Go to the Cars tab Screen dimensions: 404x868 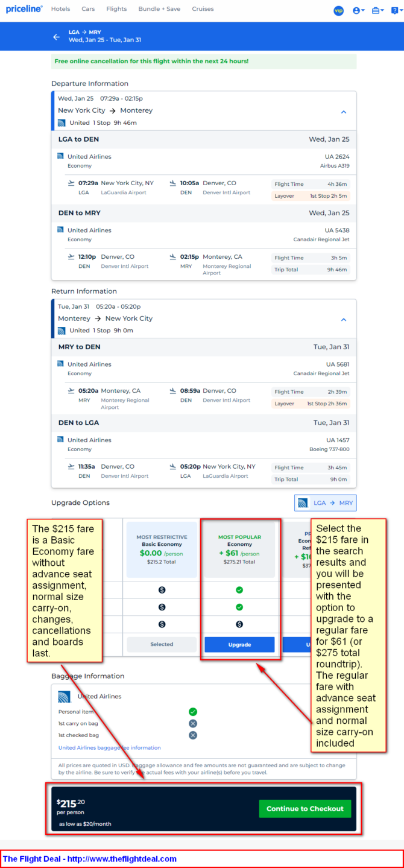pos(88,9)
